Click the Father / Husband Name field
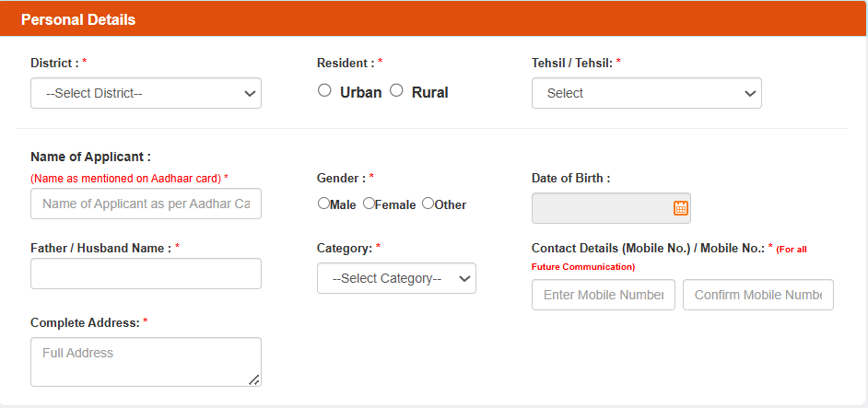This screenshot has height=408, width=868. coord(147,274)
